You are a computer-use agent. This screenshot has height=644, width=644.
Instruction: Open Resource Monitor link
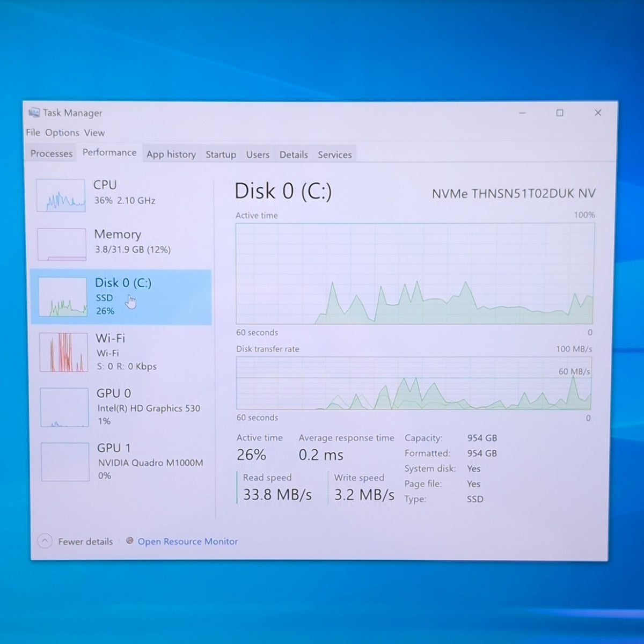tap(187, 541)
